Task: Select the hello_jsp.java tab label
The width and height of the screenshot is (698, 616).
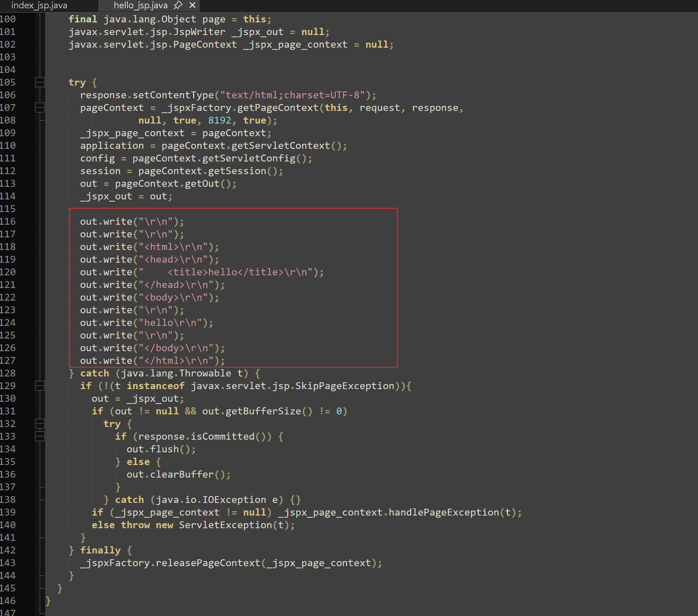Action: 140,5
